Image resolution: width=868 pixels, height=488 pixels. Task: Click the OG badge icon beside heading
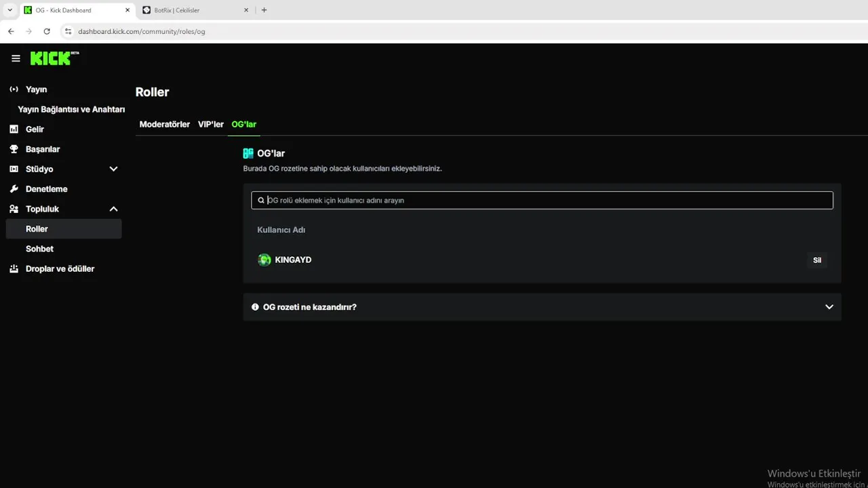point(248,154)
